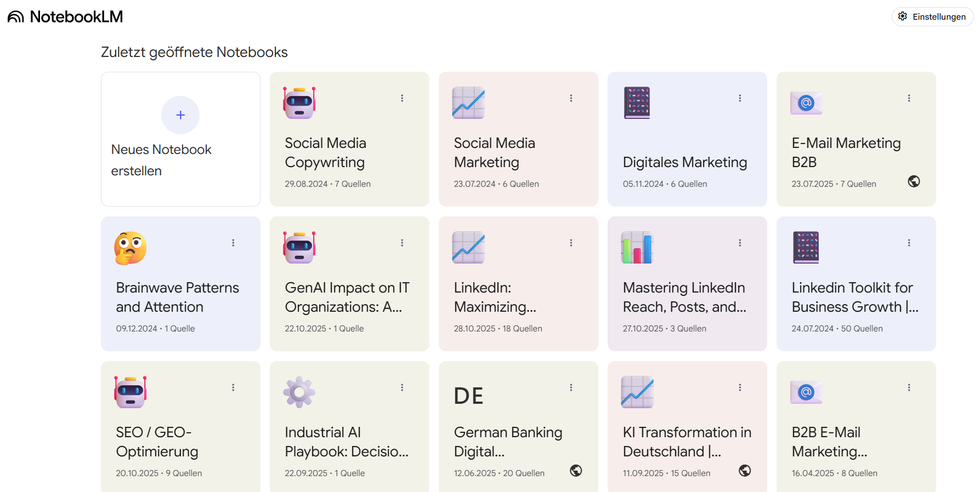This screenshot has height=492, width=980.
Task: Open the Linkedin Toolkit for Business Growth notebook
Action: point(854,298)
